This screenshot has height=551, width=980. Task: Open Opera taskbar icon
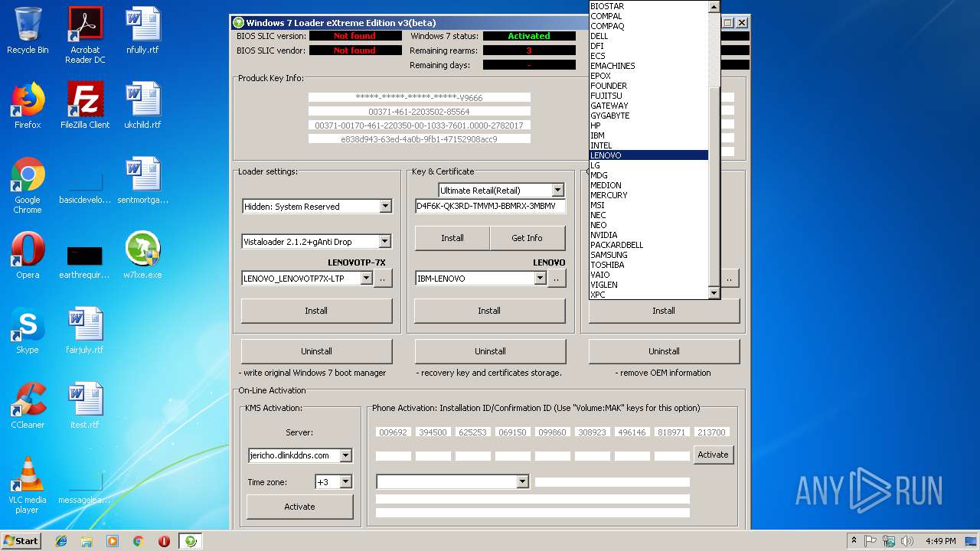(x=164, y=541)
